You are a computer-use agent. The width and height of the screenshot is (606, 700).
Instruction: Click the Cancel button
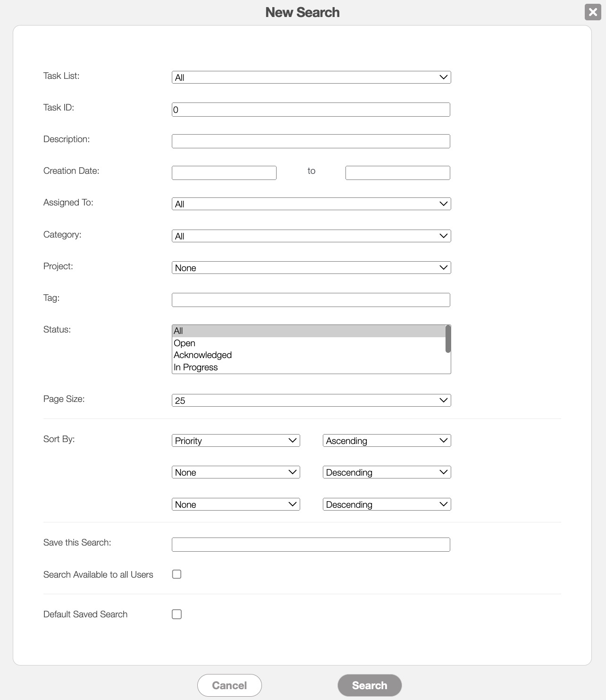coord(229,685)
